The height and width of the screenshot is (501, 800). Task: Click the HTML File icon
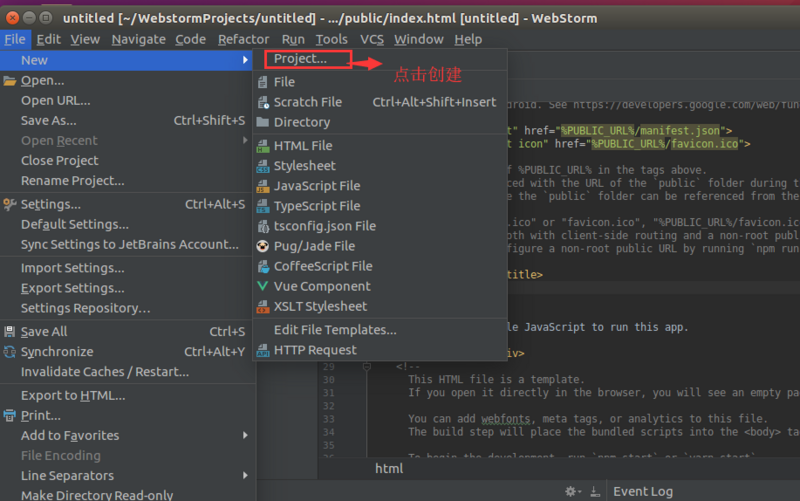point(263,146)
